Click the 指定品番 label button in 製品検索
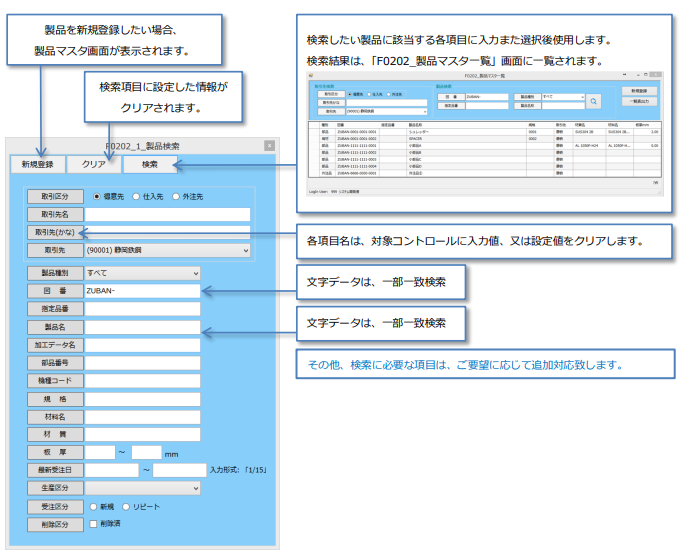This screenshot has width=687, height=551. pos(55,309)
